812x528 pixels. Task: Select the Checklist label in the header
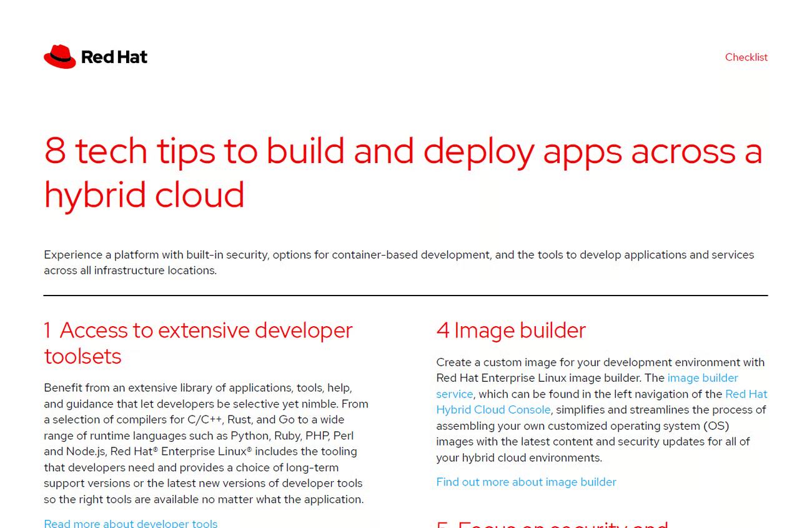(x=746, y=57)
